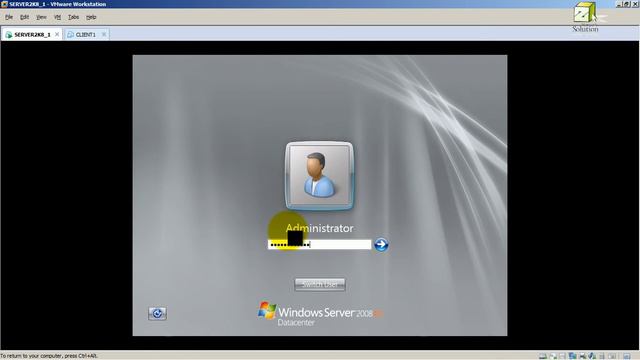Open the VM menu
The width and height of the screenshot is (640, 360).
58,17
